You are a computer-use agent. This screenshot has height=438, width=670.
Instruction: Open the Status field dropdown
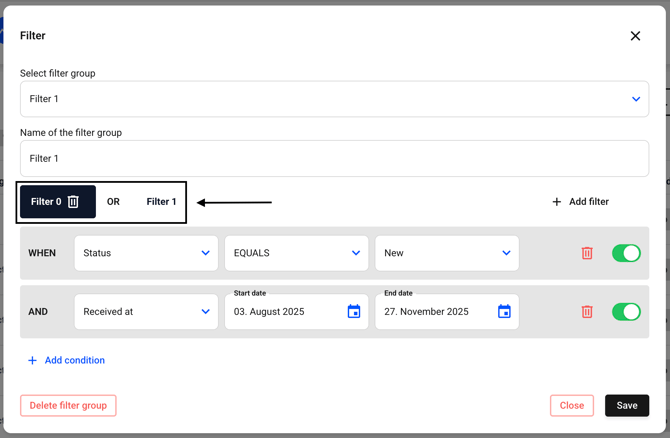(146, 253)
